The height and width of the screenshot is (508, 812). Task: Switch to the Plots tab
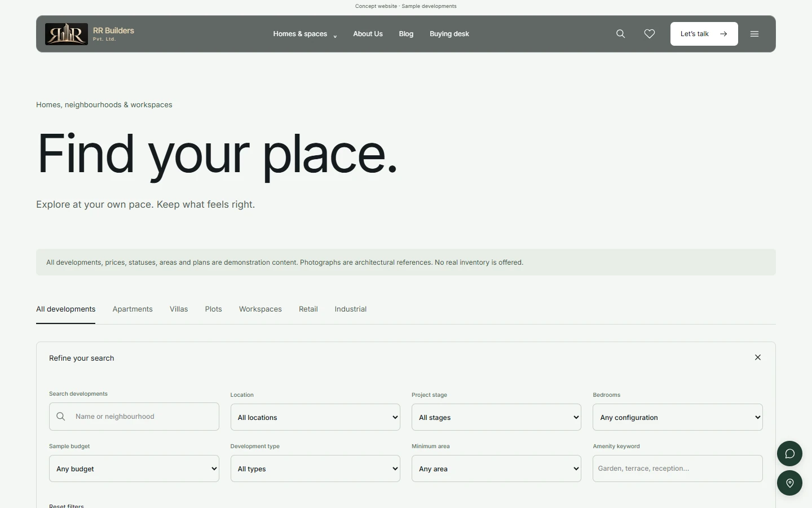coord(213,309)
